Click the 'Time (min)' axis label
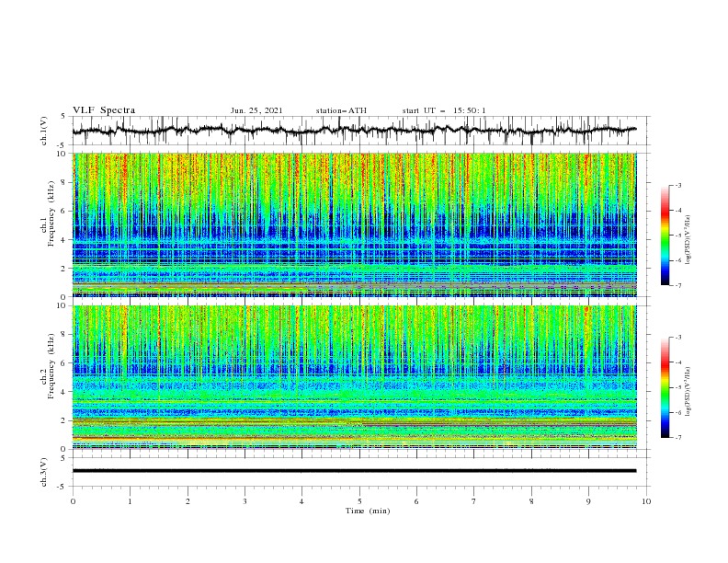Viewport: 728px width, 563px height. coord(368,511)
